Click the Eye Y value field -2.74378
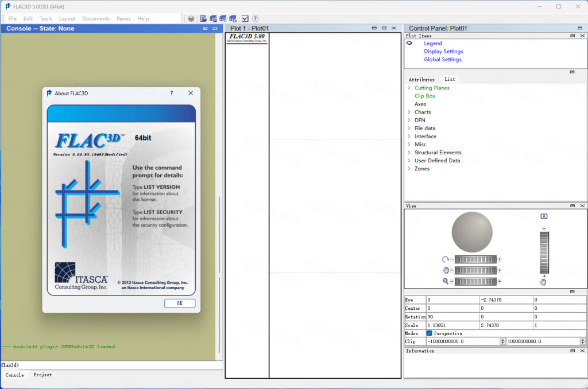The width and height of the screenshot is (588, 389). [x=506, y=300]
